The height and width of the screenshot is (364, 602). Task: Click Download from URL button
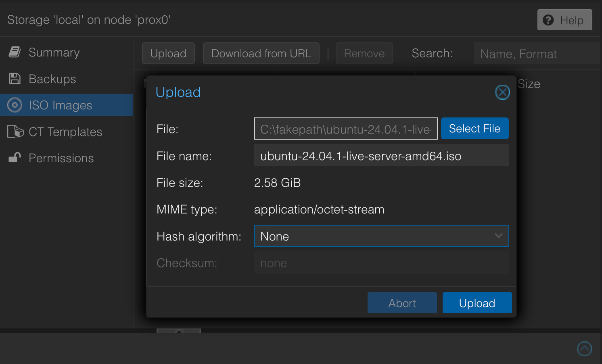pos(261,53)
